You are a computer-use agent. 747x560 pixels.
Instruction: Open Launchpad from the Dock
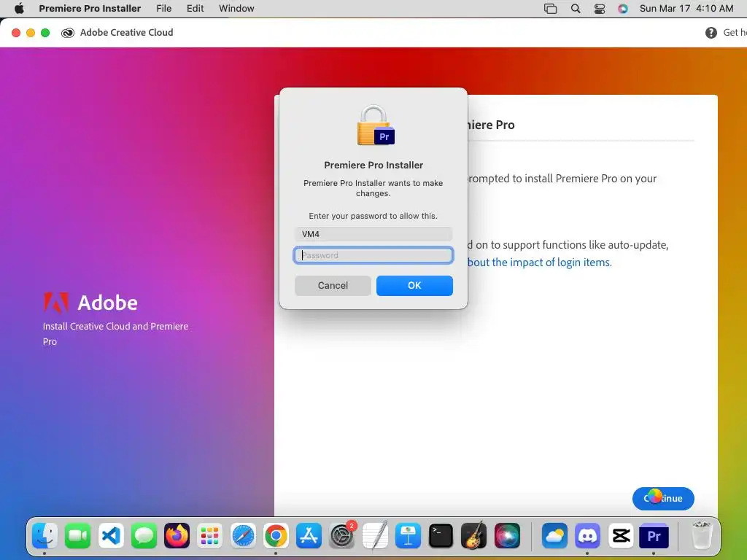click(x=209, y=536)
